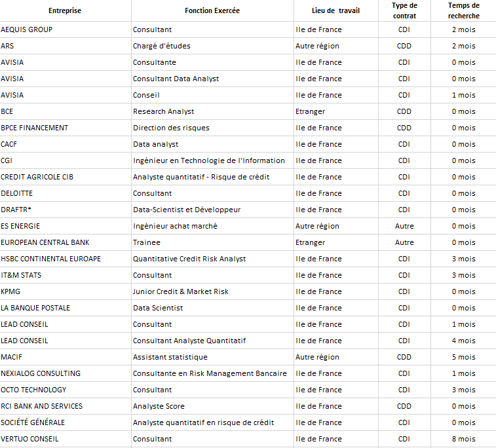Image resolution: width=496 pixels, height=448 pixels.
Task: Select the 'ARS' company cell
Action: coord(66,46)
